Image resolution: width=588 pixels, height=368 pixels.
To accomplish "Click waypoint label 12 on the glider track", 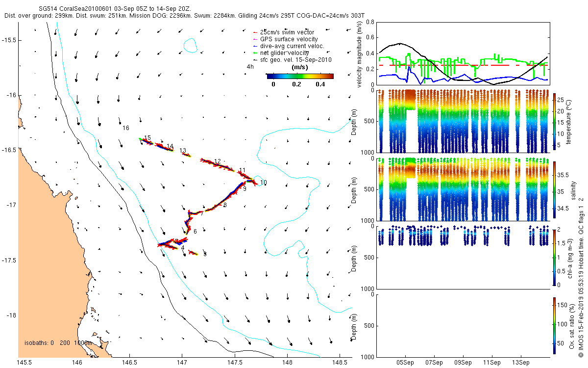I will click(x=218, y=161).
